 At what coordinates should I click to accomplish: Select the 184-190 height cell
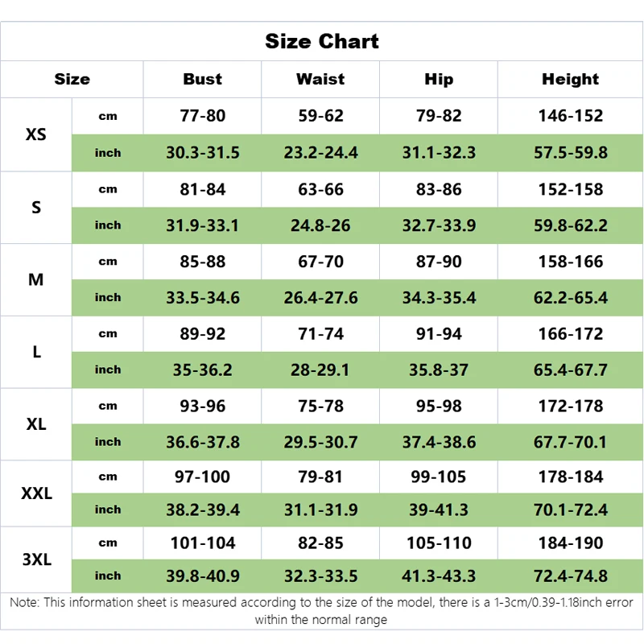coord(570,543)
